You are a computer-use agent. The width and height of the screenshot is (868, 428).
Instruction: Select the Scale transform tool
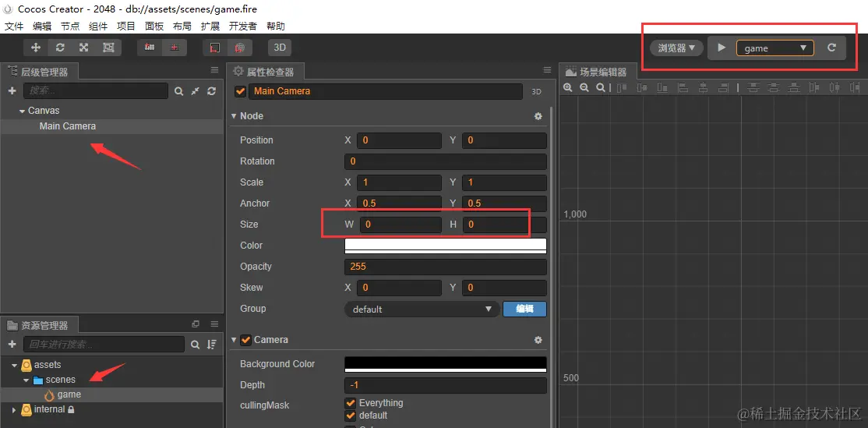83,48
